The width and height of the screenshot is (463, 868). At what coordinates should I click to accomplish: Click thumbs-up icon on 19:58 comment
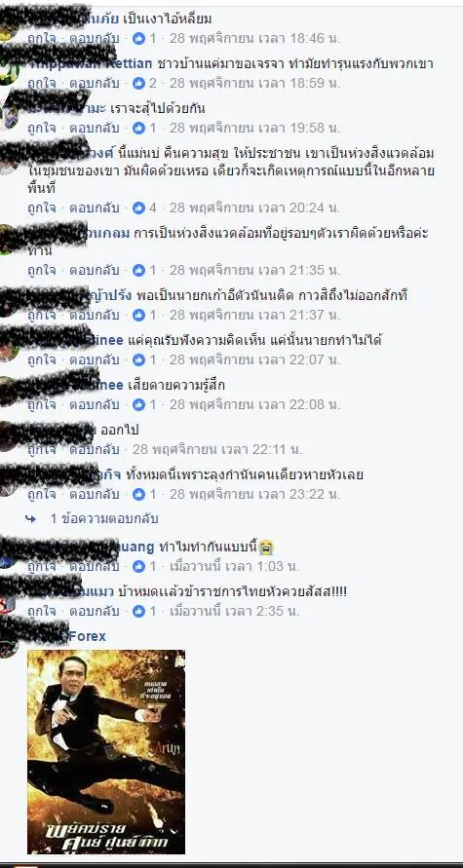point(138,128)
